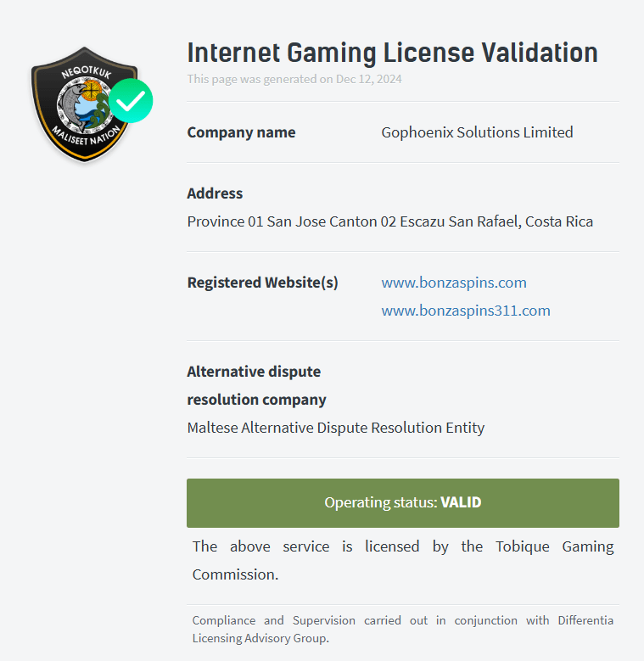This screenshot has height=661, width=644.
Task: Click the MALISEET NATION text on the badge
Action: tap(86, 136)
